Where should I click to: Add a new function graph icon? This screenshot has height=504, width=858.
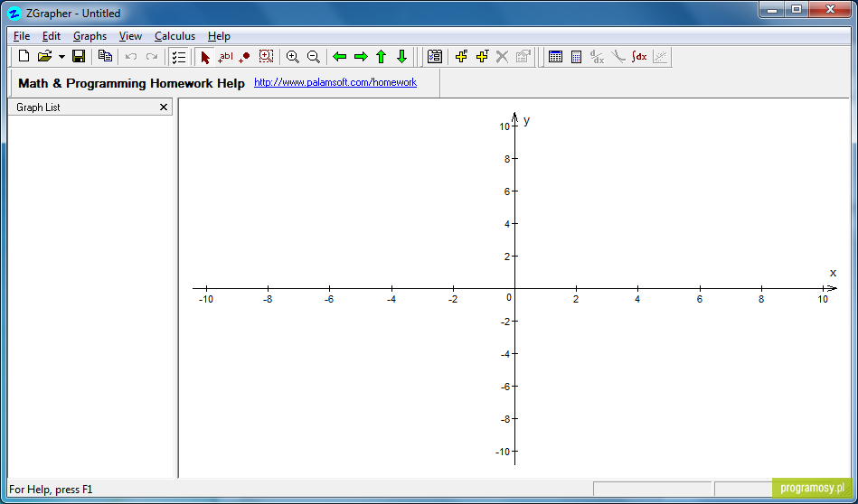461,56
